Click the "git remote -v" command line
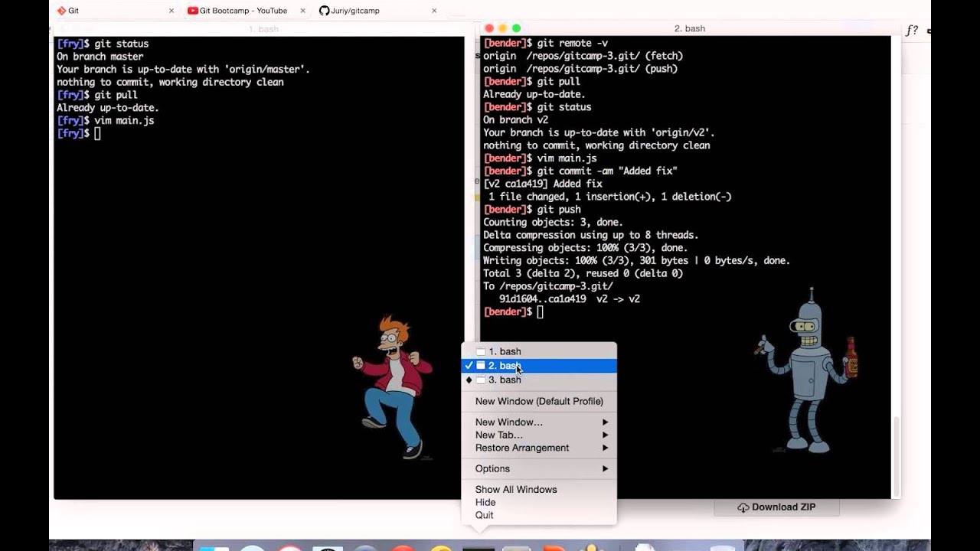The image size is (980, 551). [545, 44]
